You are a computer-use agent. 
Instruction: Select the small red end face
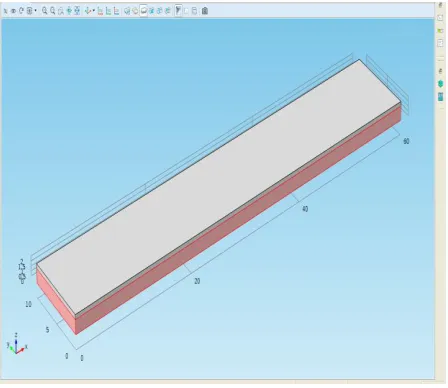click(56, 302)
